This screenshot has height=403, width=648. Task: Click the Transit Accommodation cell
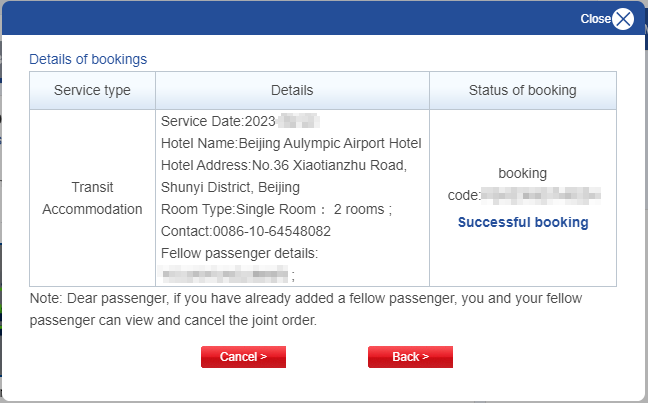pyautogui.click(x=92, y=198)
